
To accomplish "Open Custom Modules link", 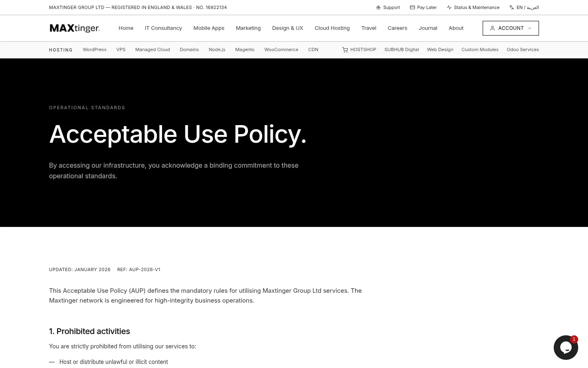I will point(480,49).
